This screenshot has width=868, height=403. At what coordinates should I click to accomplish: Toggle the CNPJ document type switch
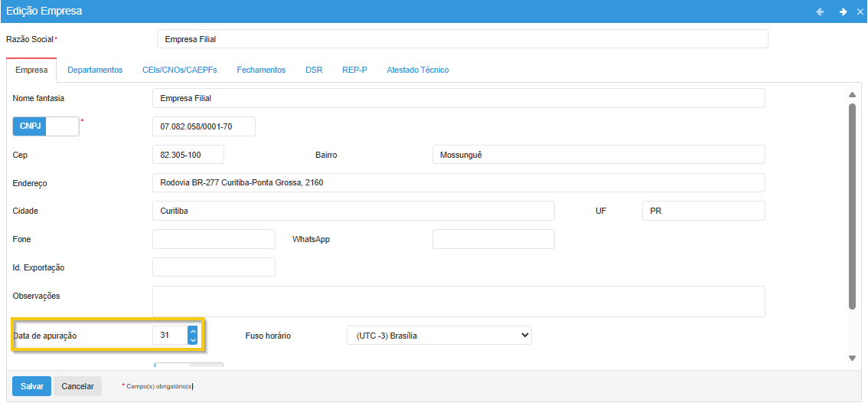tap(46, 126)
